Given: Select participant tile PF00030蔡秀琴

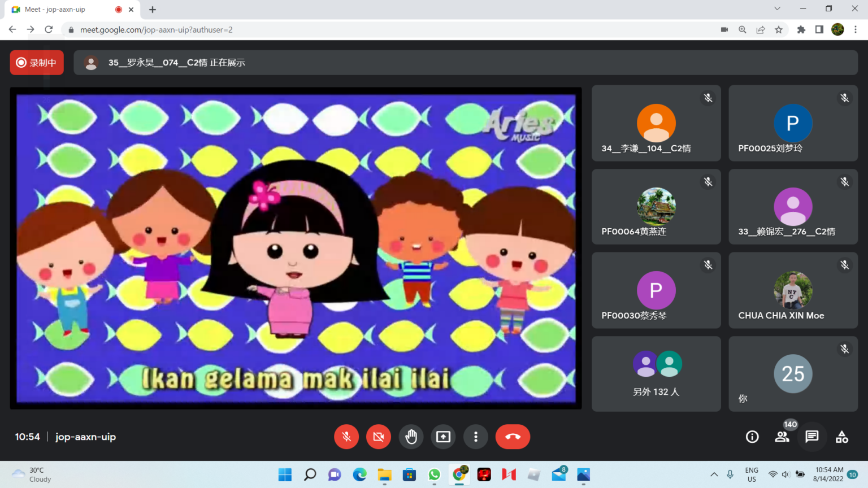Looking at the screenshot, I should pyautogui.click(x=656, y=290).
